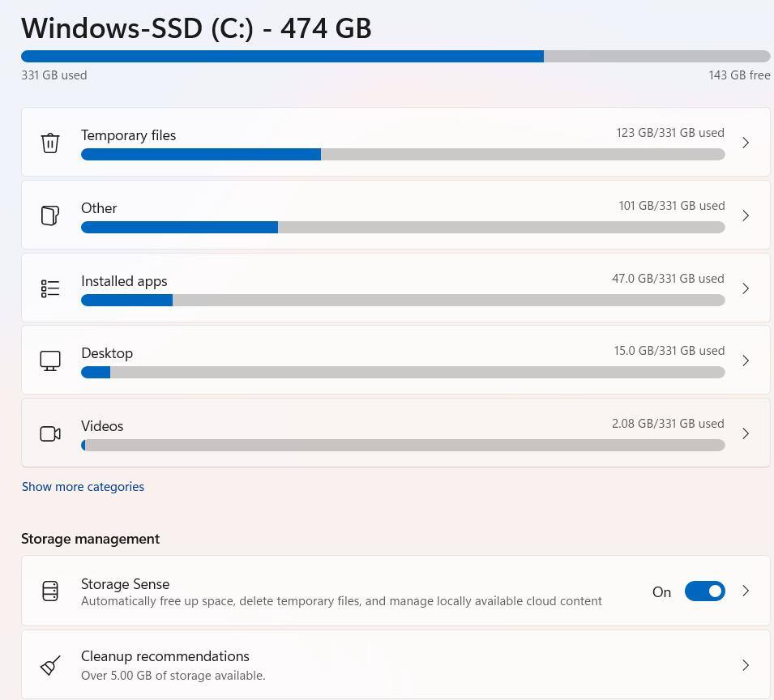774x700 pixels.
Task: Click the Cleanup recommendations broom icon
Action: click(x=50, y=665)
